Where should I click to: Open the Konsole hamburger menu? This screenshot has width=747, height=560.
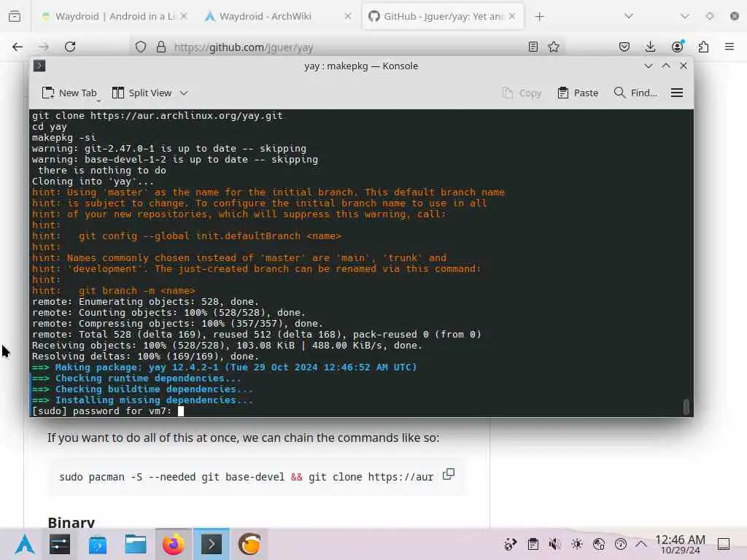[677, 93]
